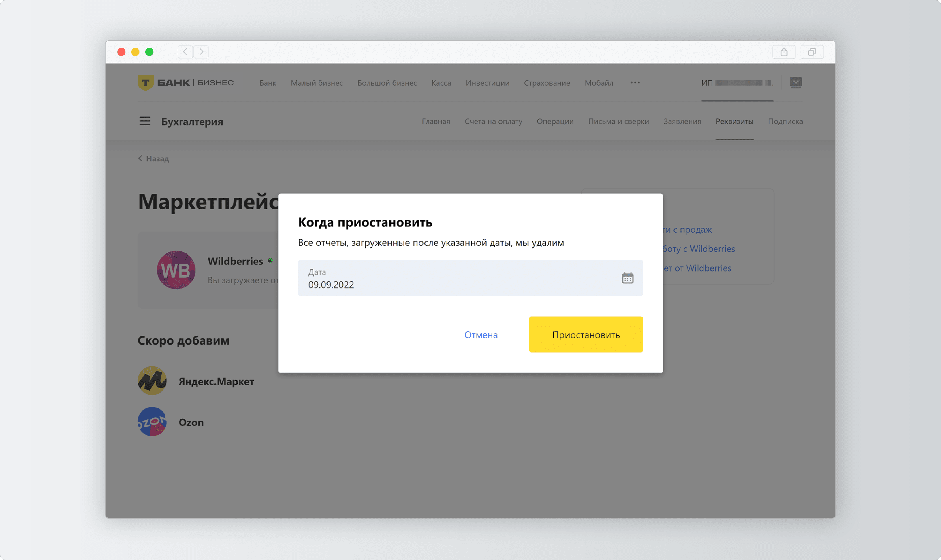Image resolution: width=941 pixels, height=560 pixels.
Task: Click the ИП account name
Action: (737, 83)
